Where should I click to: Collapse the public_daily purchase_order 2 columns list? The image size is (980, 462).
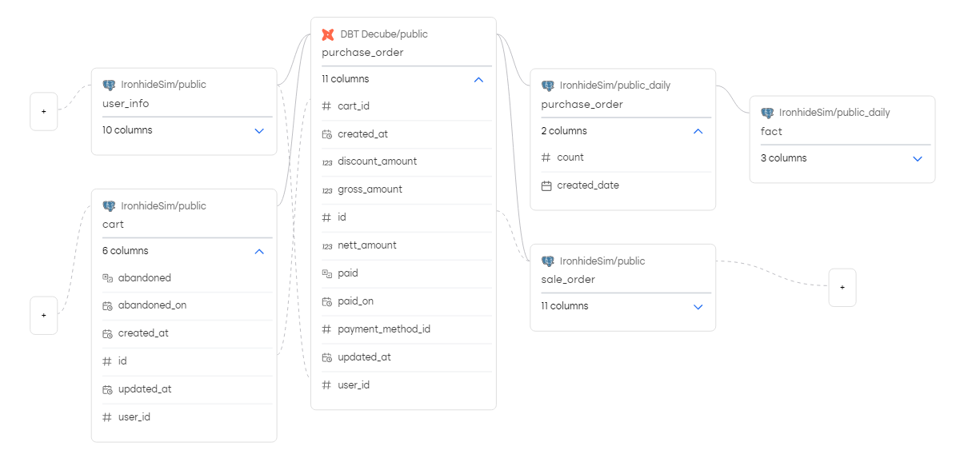698,131
